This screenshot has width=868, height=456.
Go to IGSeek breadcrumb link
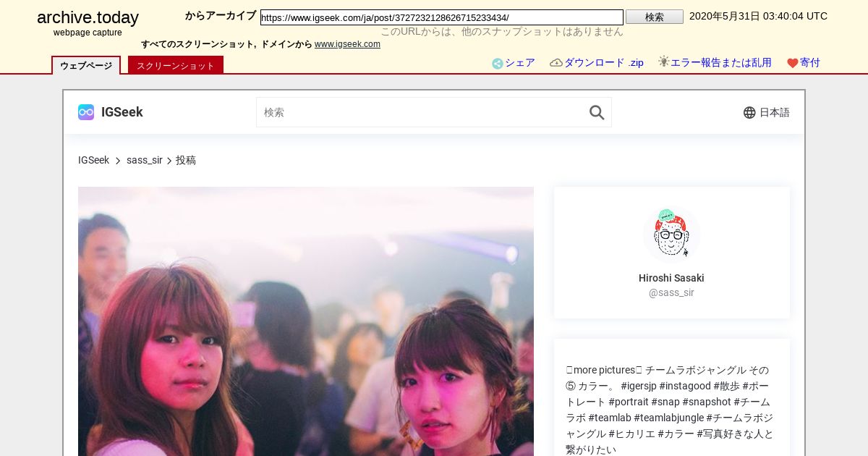click(93, 160)
